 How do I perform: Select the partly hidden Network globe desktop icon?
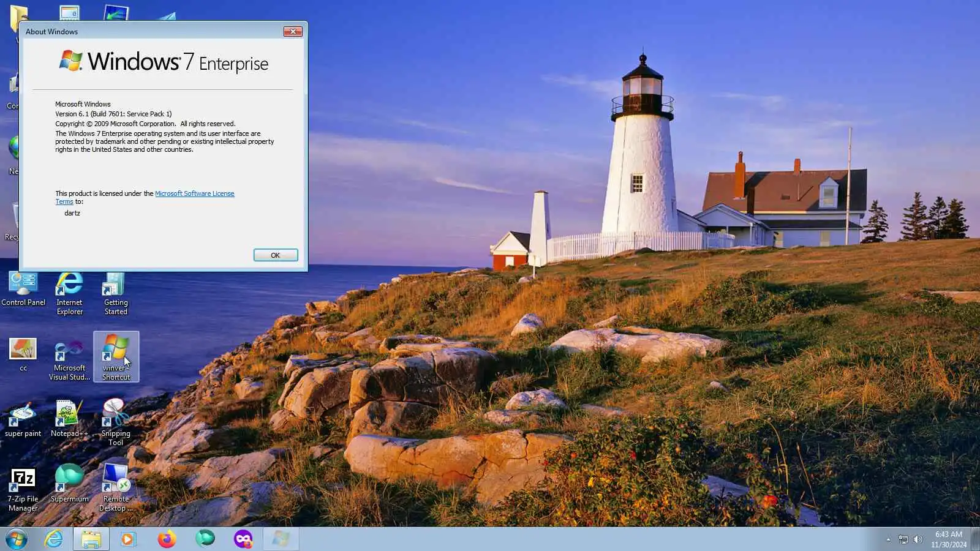tap(13, 154)
